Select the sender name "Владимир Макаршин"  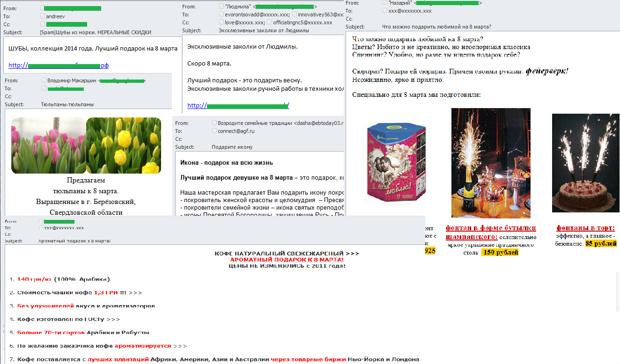(72, 80)
